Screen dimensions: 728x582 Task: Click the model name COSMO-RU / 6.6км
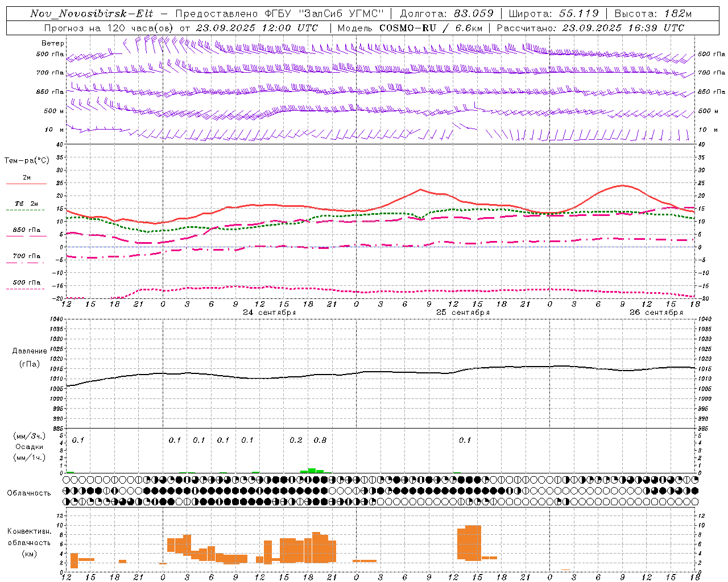point(431,28)
